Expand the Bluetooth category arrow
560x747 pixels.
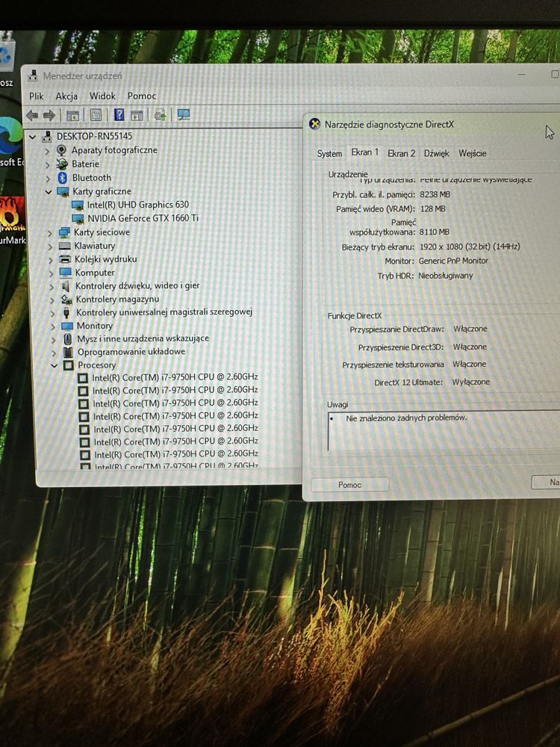click(x=48, y=179)
